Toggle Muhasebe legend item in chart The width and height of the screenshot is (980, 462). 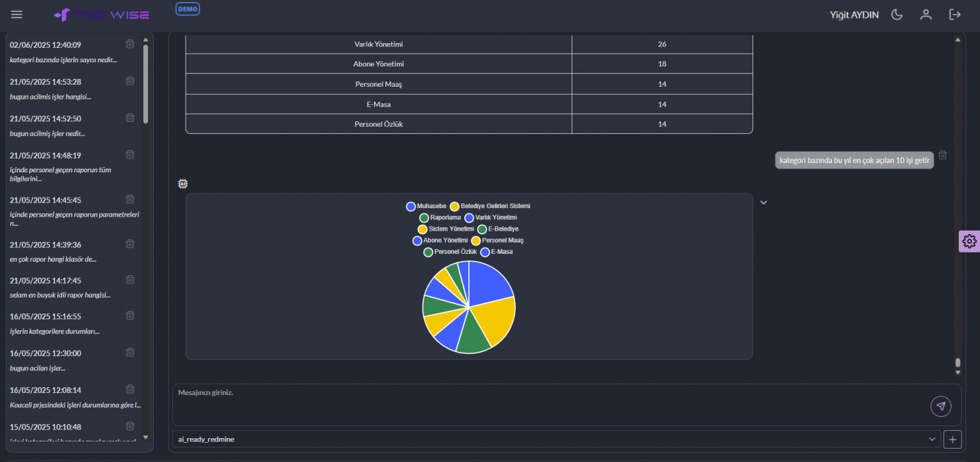pyautogui.click(x=426, y=206)
